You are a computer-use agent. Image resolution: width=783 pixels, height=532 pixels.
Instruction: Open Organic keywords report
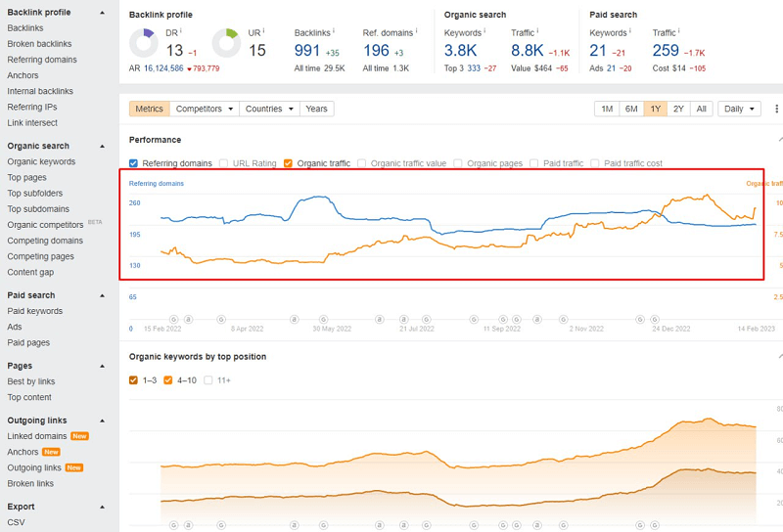pyautogui.click(x=41, y=161)
